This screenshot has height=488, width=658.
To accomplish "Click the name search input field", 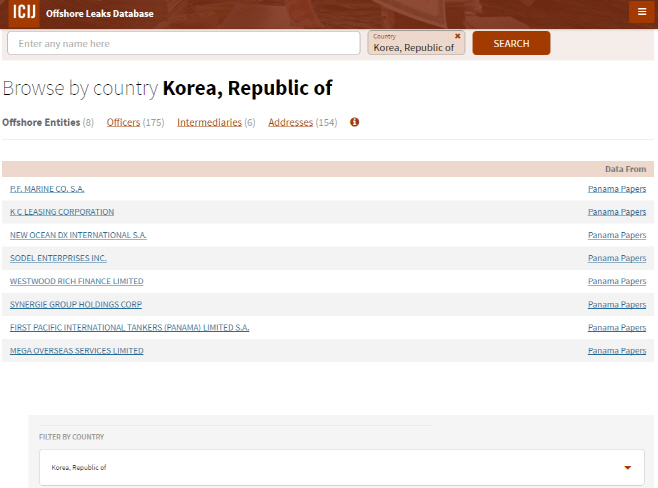I will point(183,44).
